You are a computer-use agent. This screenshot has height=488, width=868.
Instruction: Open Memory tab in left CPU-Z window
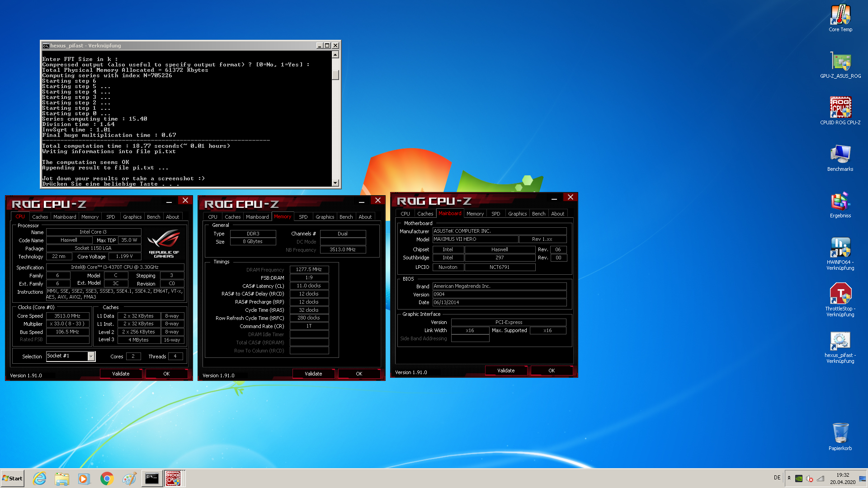click(x=90, y=217)
